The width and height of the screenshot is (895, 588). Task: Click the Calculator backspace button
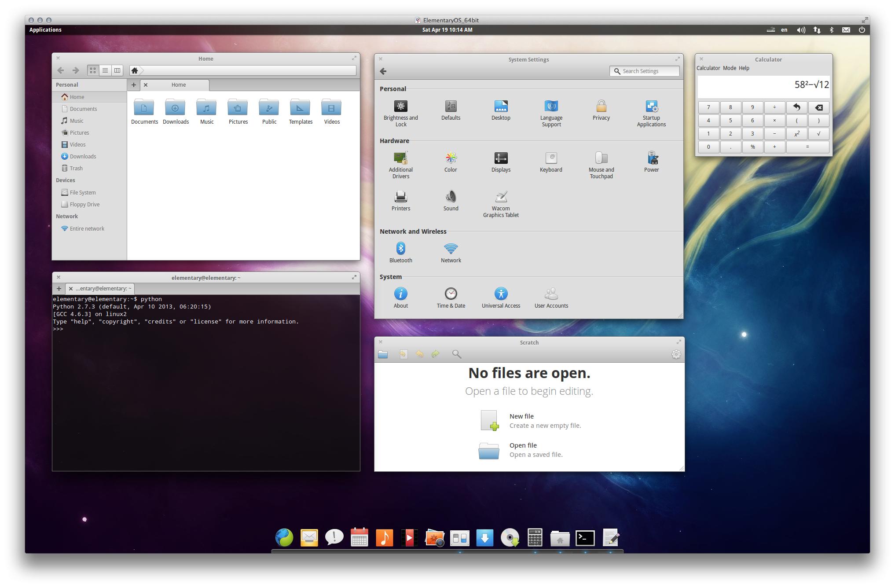pos(818,107)
